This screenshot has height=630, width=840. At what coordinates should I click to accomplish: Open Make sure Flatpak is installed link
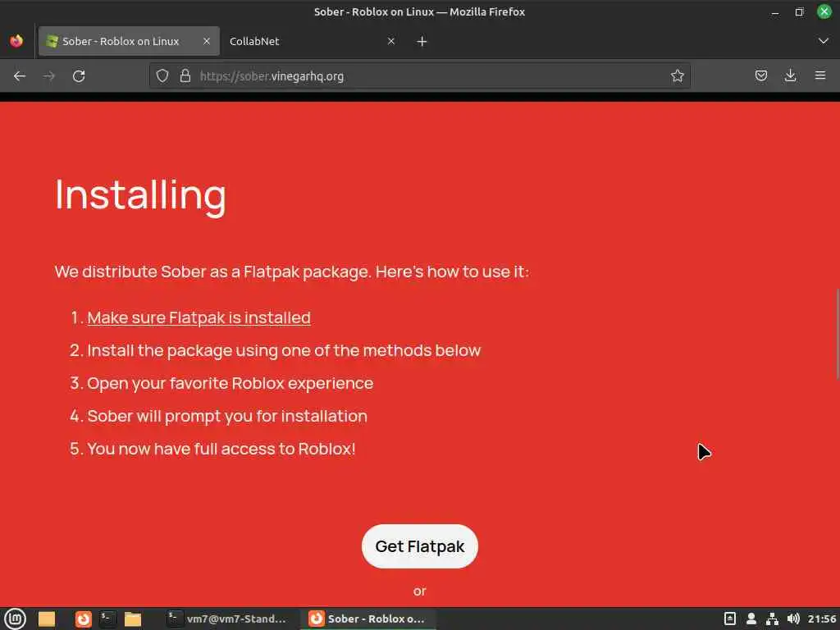tap(199, 317)
